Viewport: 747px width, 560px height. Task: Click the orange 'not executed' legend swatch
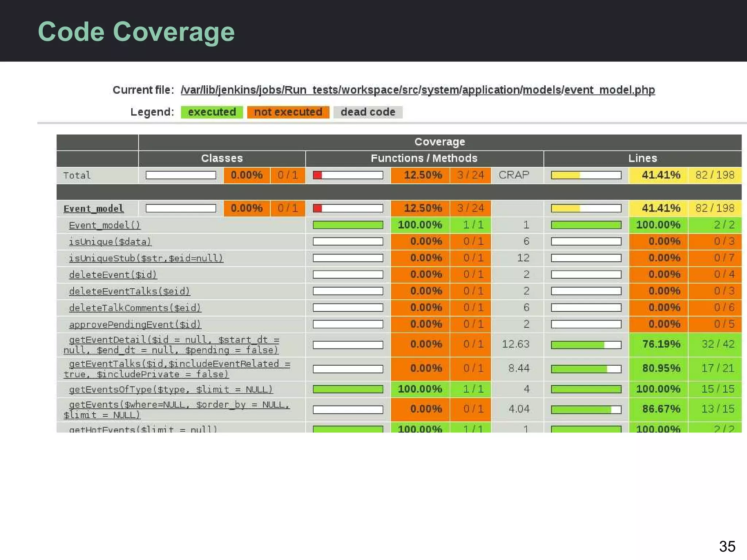[288, 112]
